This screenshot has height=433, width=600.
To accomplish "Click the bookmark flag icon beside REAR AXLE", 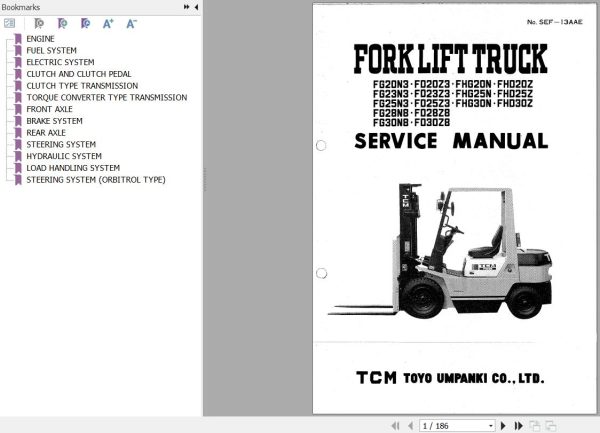I will [x=18, y=133].
